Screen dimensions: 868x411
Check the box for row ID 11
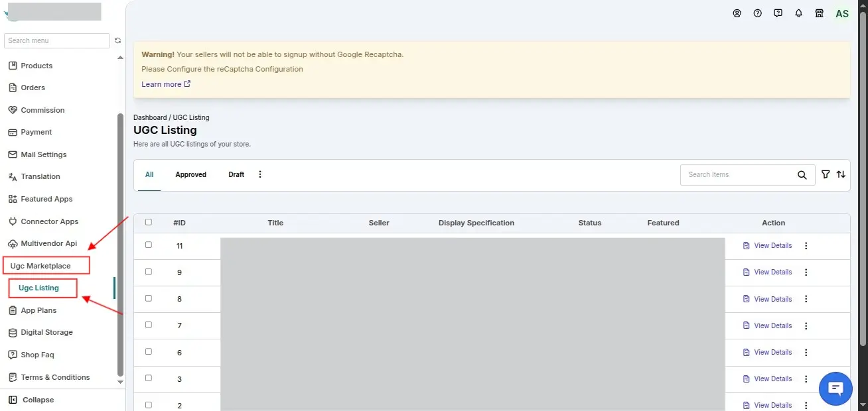[149, 245]
